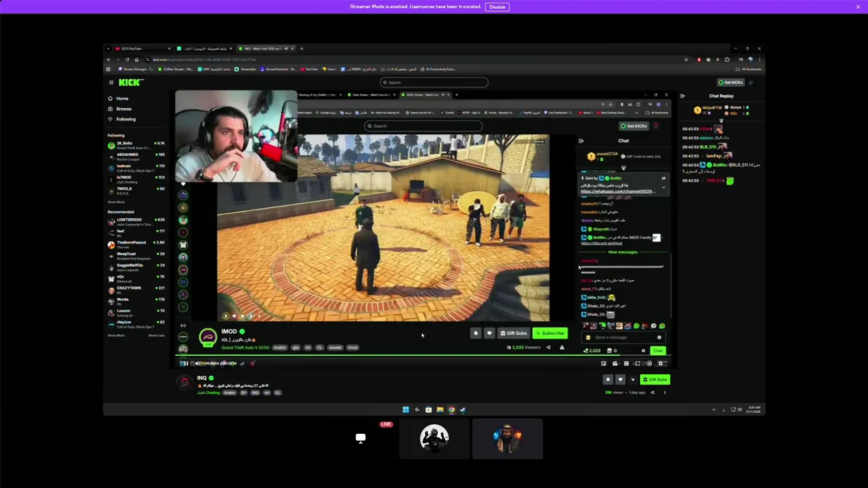868x488 pixels.
Task: Open Home in the Kick sidebar
Action: (121, 98)
